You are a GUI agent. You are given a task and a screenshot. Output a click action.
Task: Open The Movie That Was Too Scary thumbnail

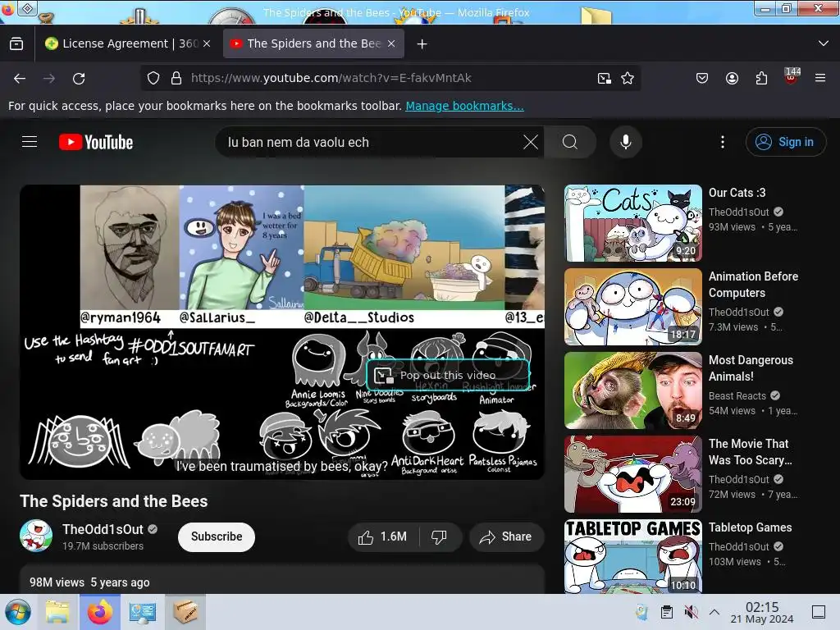coord(633,474)
